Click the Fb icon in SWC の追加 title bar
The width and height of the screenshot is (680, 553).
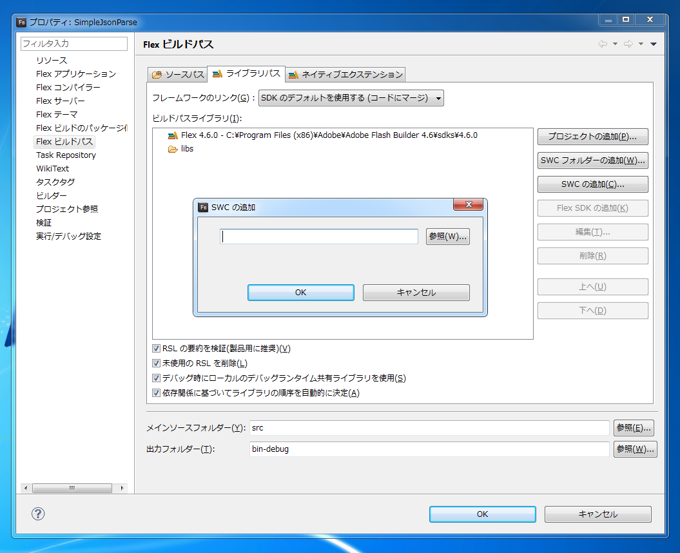tap(203, 207)
